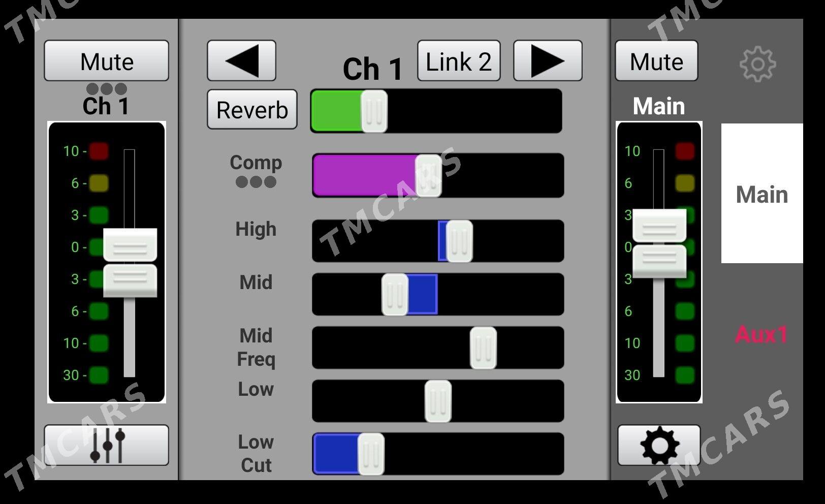Click the 'Main' label above right fader
Image resolution: width=825 pixels, height=504 pixels.
click(659, 106)
